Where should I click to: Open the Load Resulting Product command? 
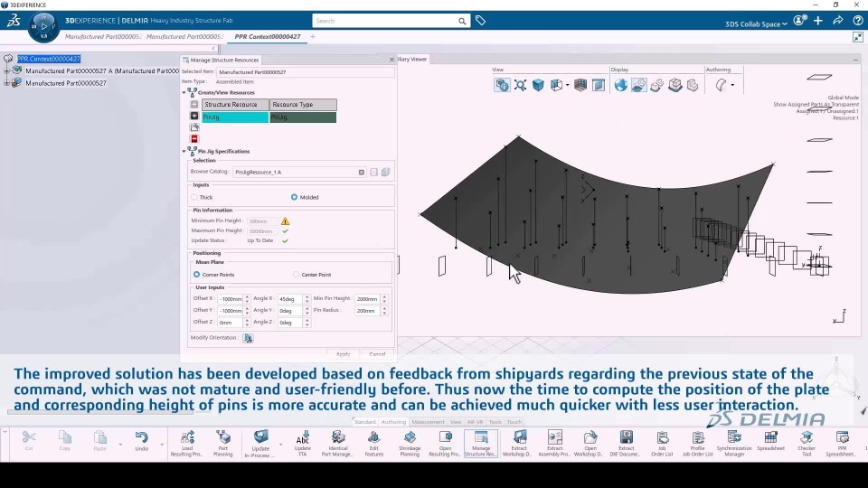[x=186, y=443]
